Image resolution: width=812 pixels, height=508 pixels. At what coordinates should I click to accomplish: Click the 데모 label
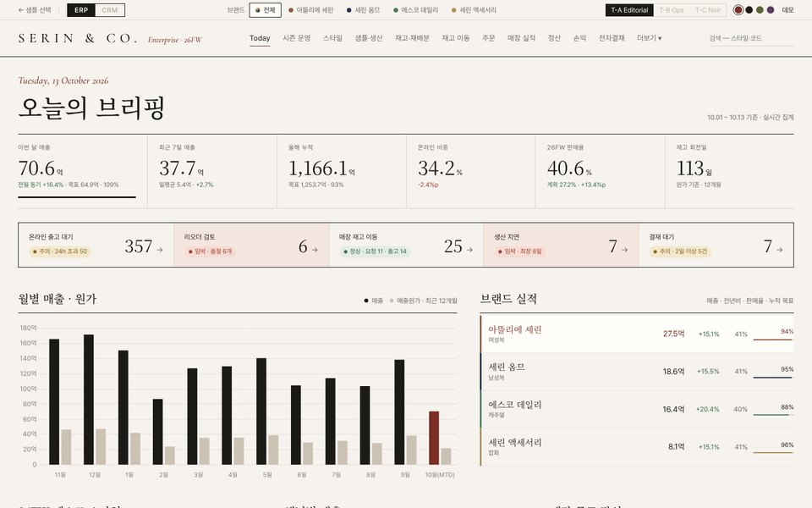click(x=787, y=10)
